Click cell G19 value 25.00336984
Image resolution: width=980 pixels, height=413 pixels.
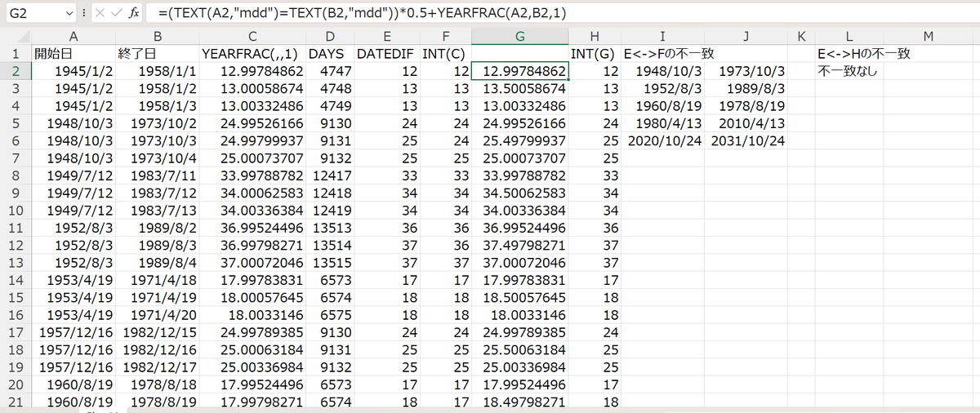[519, 366]
